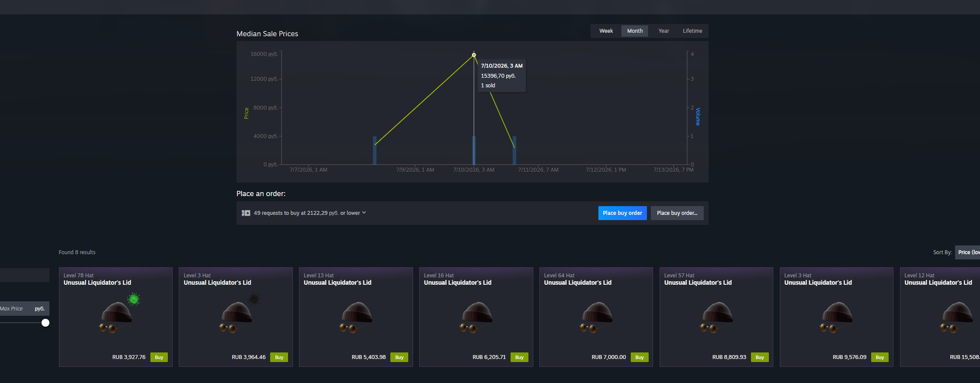
Task: Click the '1 sold' text in the chart tooltip
Action: pyautogui.click(x=488, y=86)
